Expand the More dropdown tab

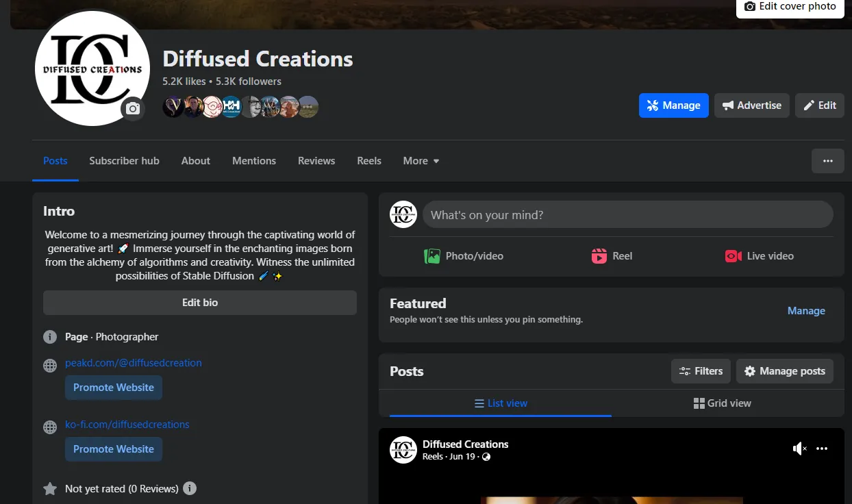click(421, 161)
